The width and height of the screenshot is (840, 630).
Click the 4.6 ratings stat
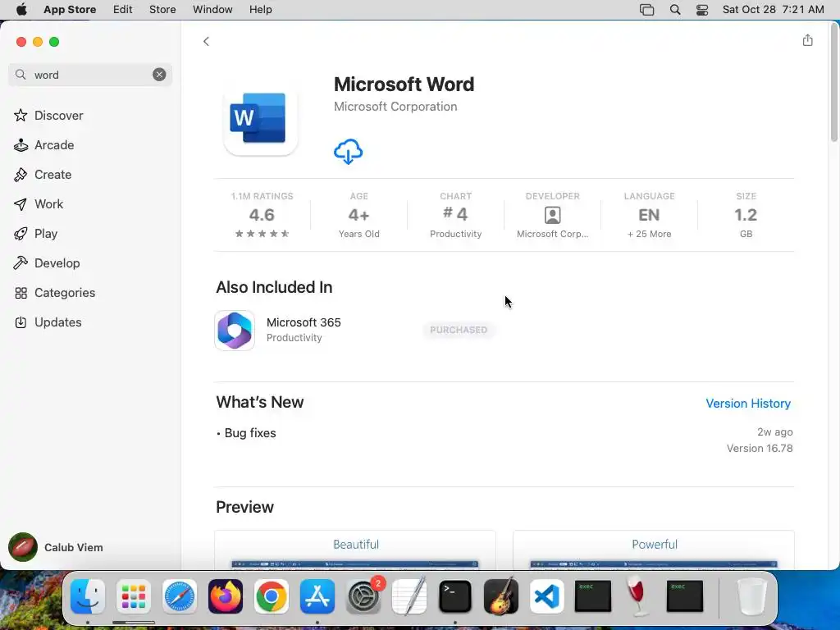[x=262, y=215]
